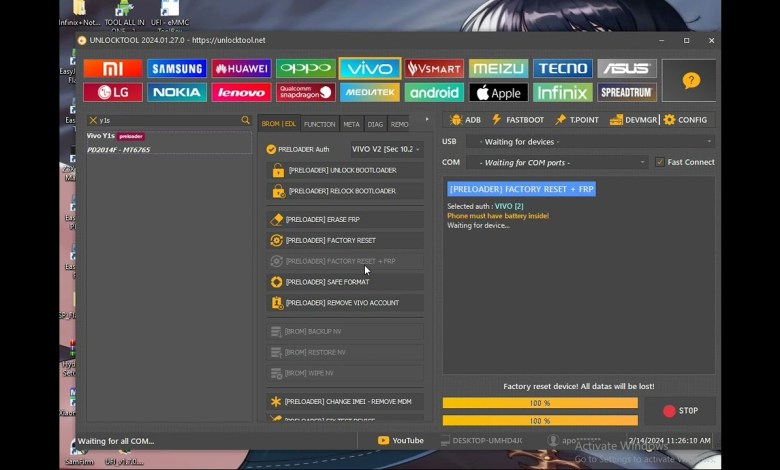Image resolution: width=780 pixels, height=470 pixels.
Task: Toggle the Fast Connect checkbox
Action: pos(660,162)
